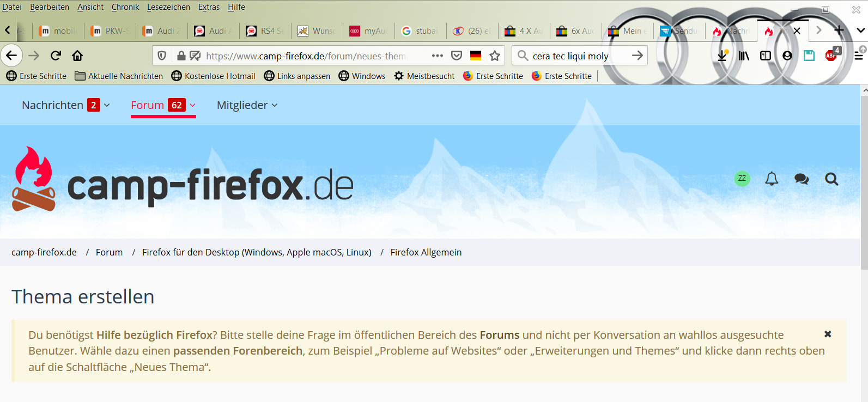
Task: Submit the search with the arrow button
Action: click(x=637, y=56)
